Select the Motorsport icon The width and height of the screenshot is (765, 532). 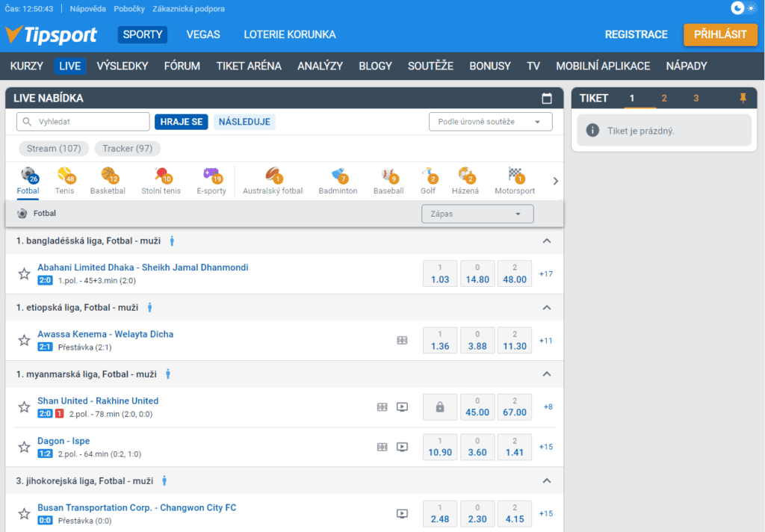515,181
